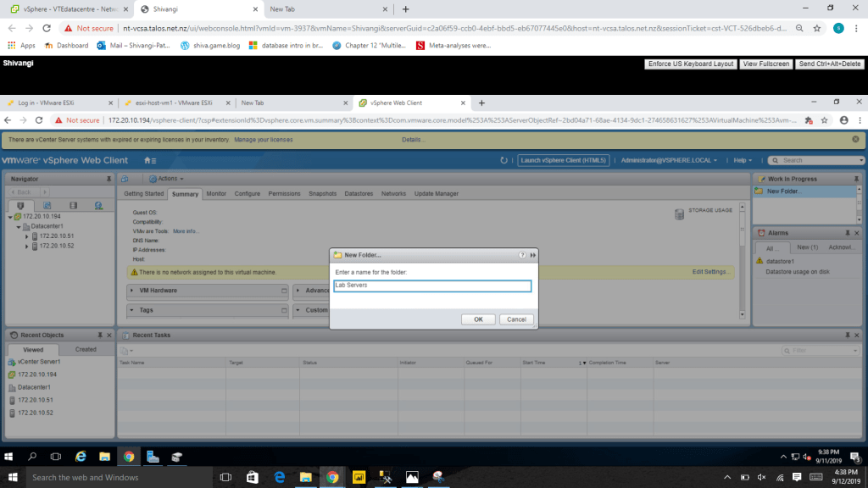Viewport: 868px width, 488px height.
Task: Switch to the VMs and Templates view
Action: [x=47, y=205]
